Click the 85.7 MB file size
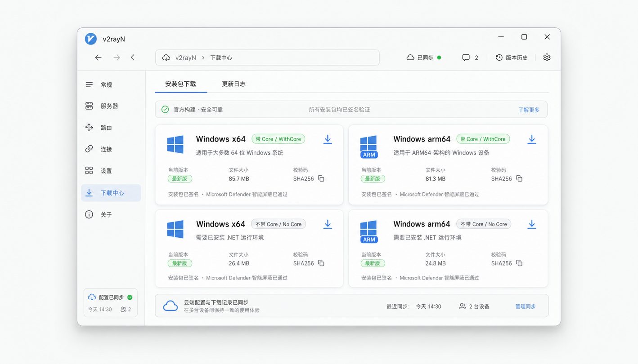 click(239, 179)
